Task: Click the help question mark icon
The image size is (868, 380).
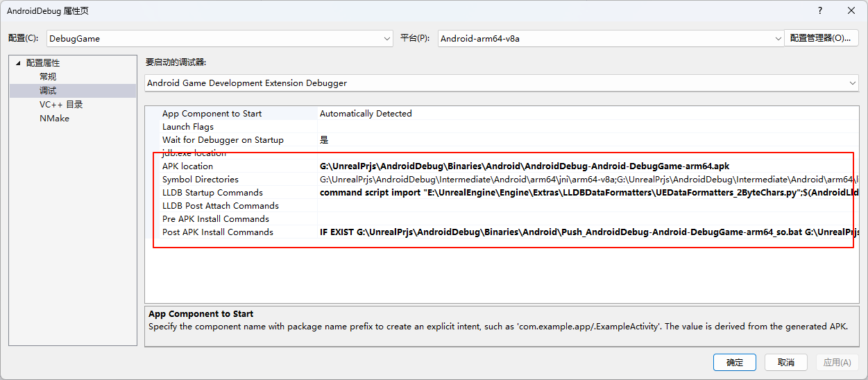Action: coord(820,10)
